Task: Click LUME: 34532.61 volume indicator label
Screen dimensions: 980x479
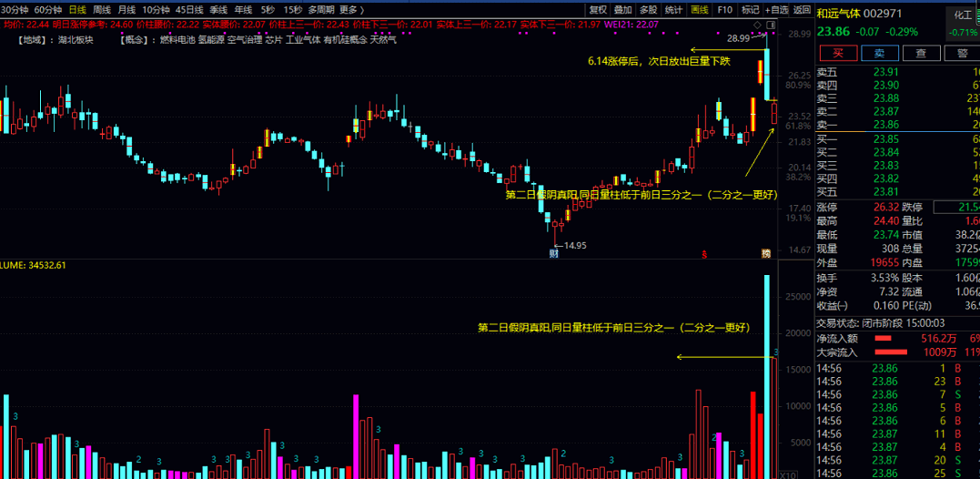Action: (x=33, y=265)
